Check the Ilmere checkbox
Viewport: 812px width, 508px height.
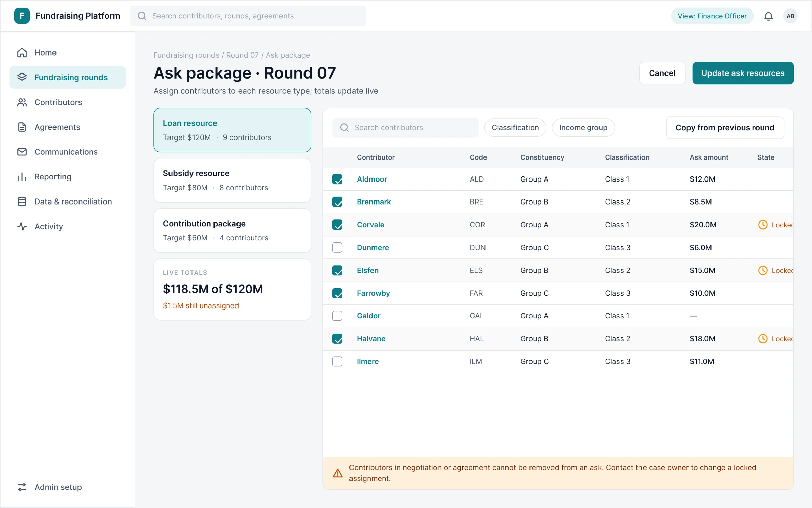[337, 361]
